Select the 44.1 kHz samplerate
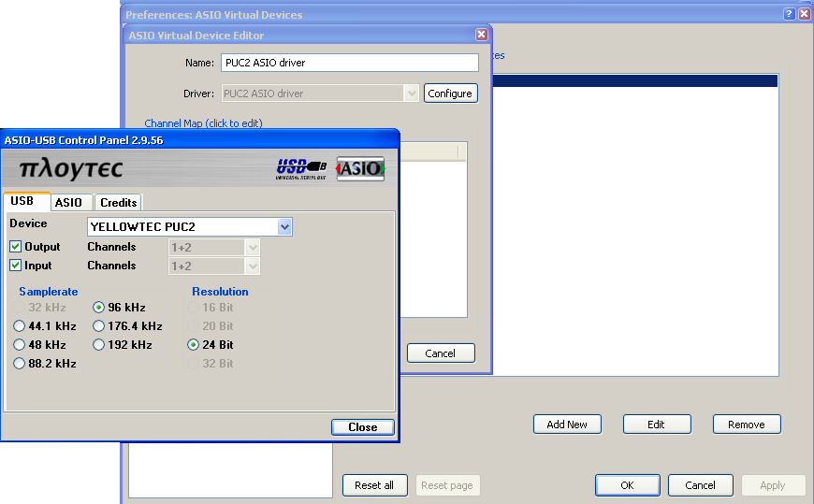The width and height of the screenshot is (814, 504). coord(20,326)
